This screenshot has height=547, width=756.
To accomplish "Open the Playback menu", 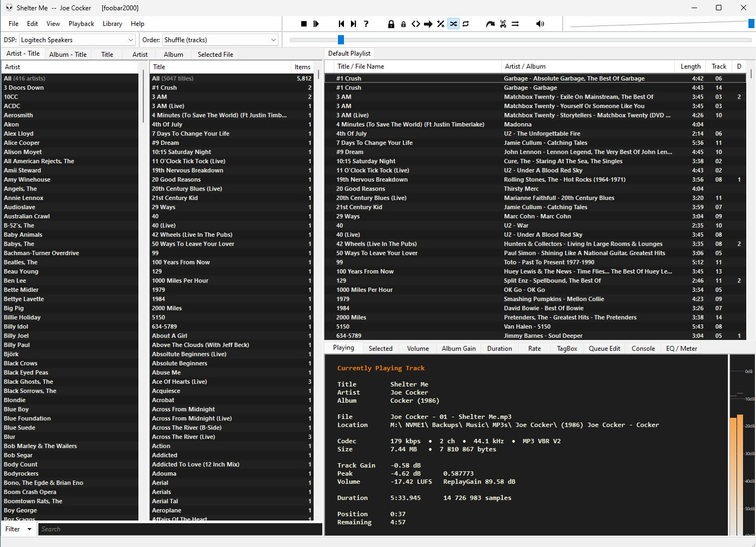I will click(x=81, y=24).
